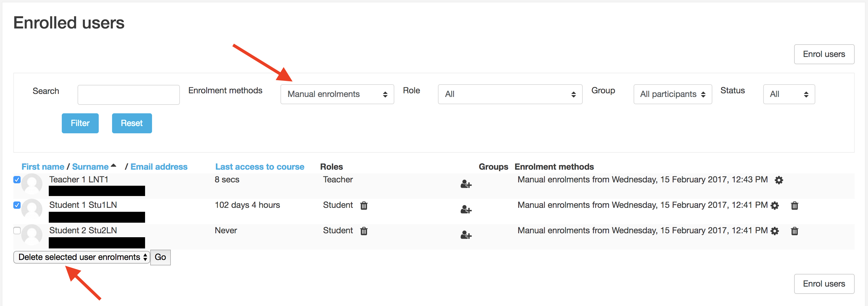Edit Student 2 enrolment via gear icon
Image resolution: width=868 pixels, height=306 pixels.
pyautogui.click(x=775, y=231)
